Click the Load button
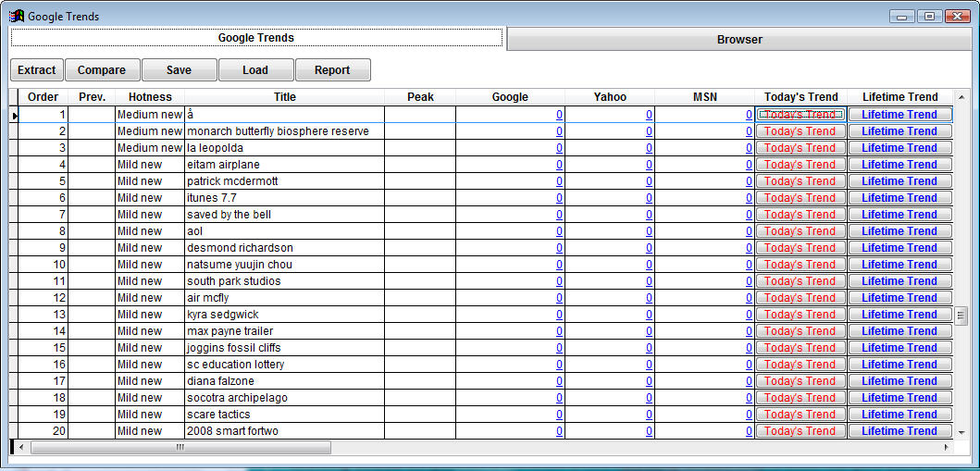980x471 pixels. pyautogui.click(x=255, y=70)
